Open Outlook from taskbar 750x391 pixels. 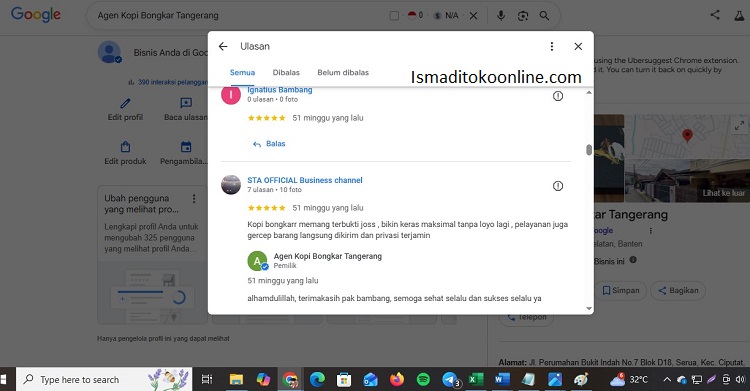371,380
